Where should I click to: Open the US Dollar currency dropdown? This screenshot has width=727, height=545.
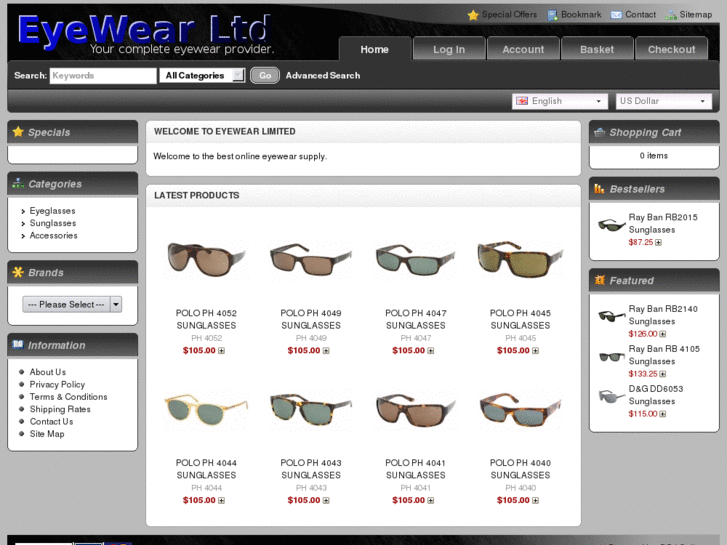coord(664,101)
